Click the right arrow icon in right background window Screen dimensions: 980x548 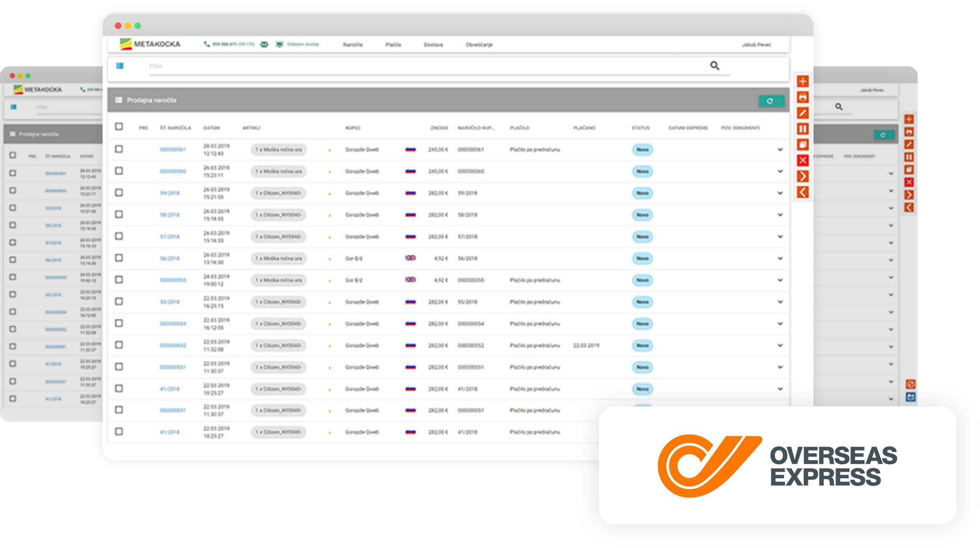click(909, 195)
